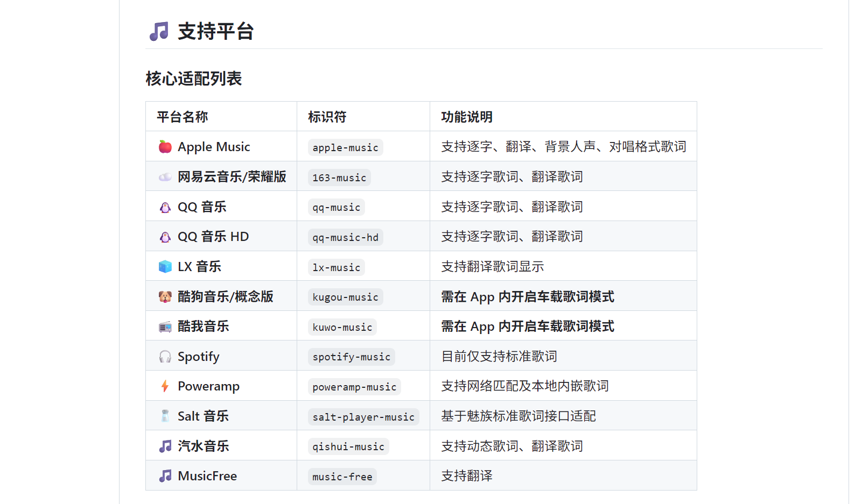Click the 支持平台 heading text
The height and width of the screenshot is (504, 862).
215,32
